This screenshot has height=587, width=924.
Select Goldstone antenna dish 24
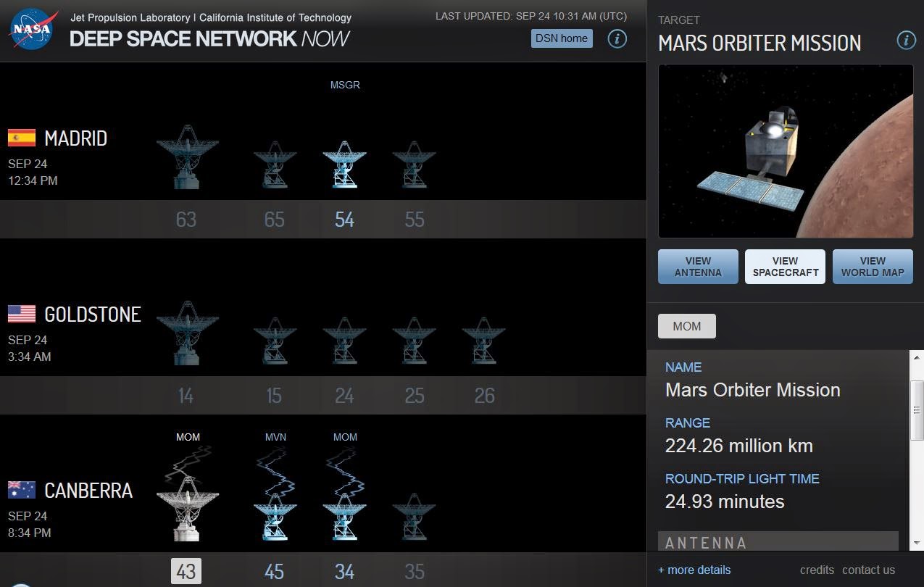point(344,341)
